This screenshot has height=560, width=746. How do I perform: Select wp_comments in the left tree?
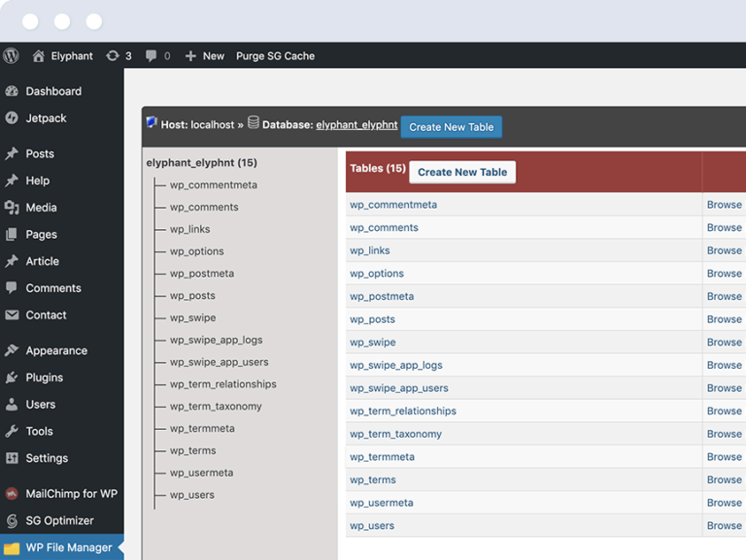204,207
